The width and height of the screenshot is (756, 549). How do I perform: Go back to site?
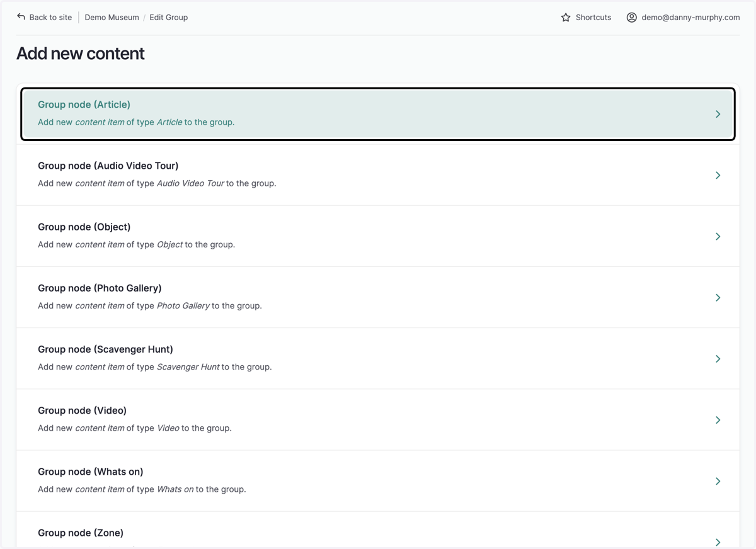[x=44, y=18]
